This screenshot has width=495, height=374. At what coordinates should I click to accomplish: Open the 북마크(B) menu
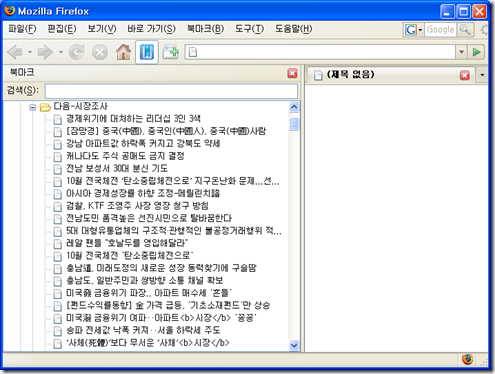click(205, 29)
